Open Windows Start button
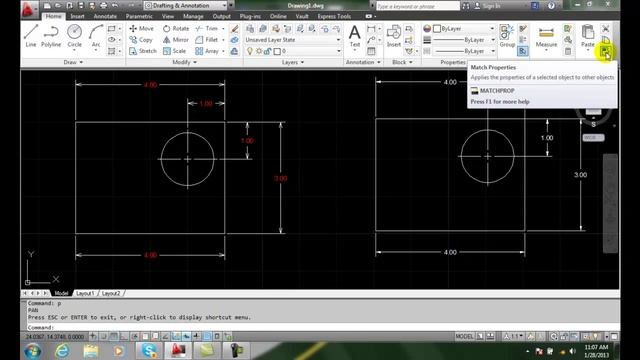 click(33, 351)
